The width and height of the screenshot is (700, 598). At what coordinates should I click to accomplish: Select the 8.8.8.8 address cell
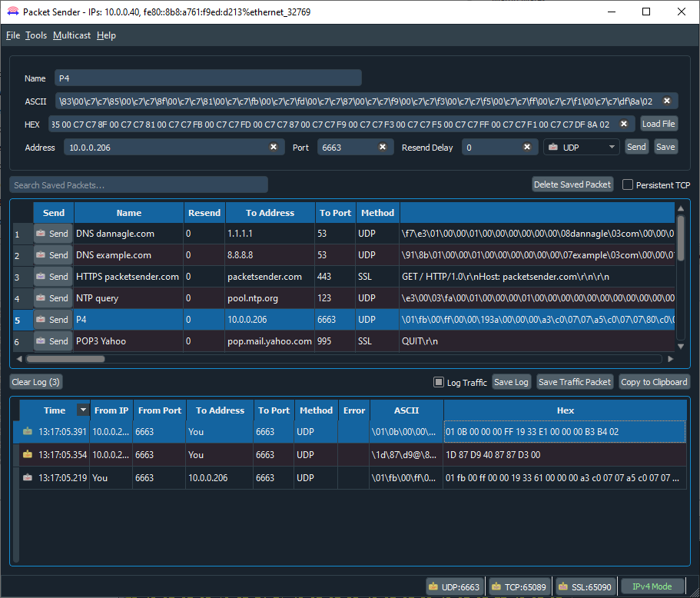click(x=270, y=255)
